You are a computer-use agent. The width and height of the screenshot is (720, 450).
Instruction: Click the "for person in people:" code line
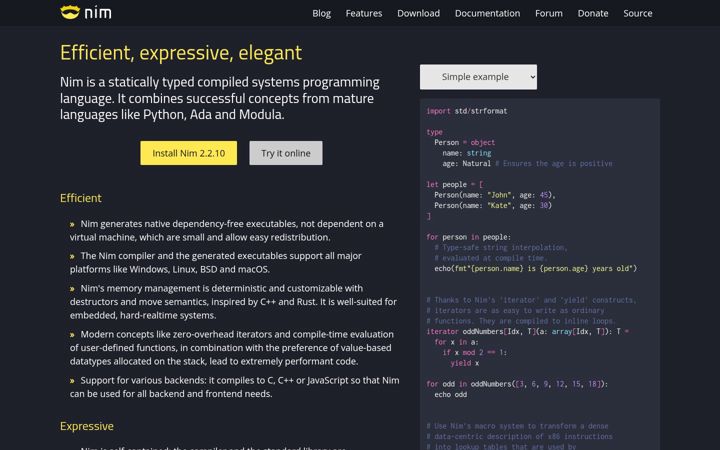coord(468,237)
